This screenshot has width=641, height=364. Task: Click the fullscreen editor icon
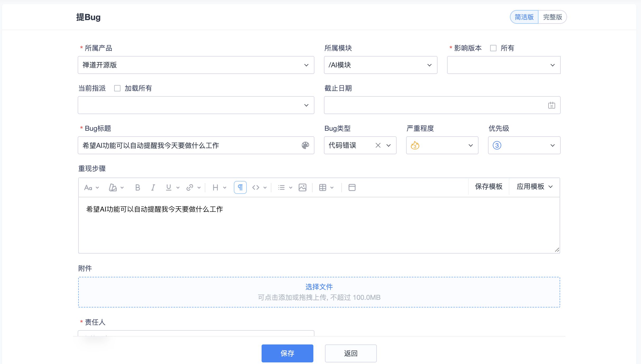click(x=352, y=188)
